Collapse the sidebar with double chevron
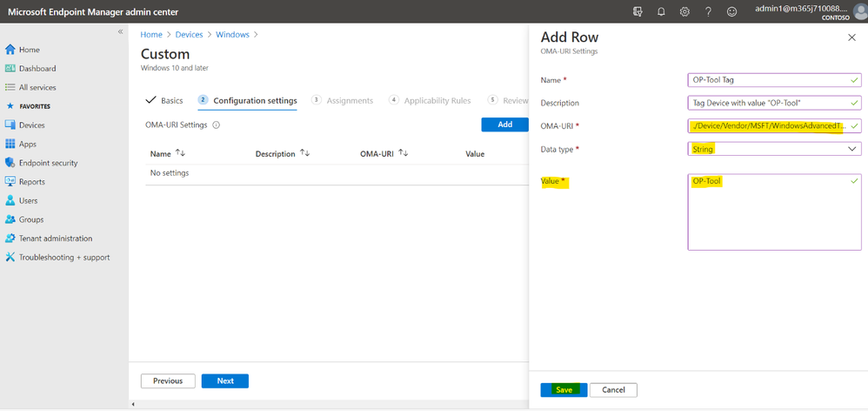868x411 pixels. click(x=120, y=32)
